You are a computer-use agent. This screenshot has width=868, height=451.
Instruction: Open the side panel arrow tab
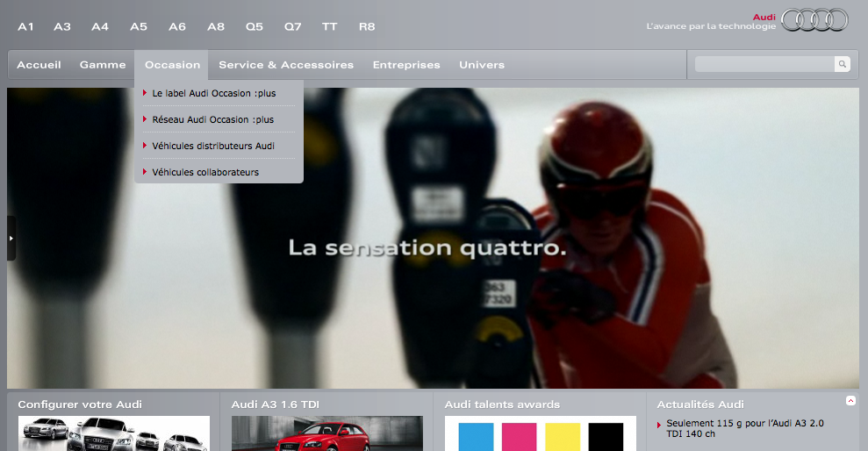pos(11,239)
